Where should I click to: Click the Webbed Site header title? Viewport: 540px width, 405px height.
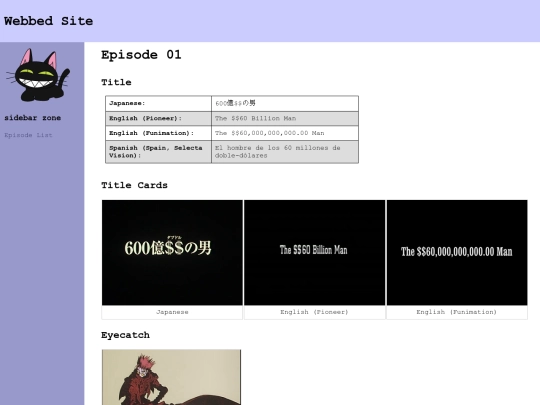[48, 21]
